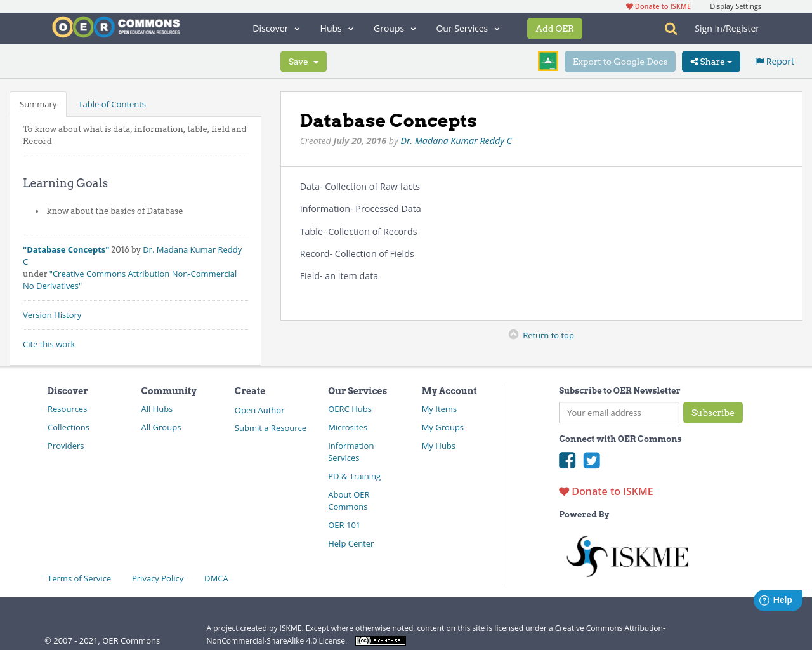Switch to the Table of Contents tab
This screenshot has width=812, height=650.
pyautogui.click(x=112, y=103)
